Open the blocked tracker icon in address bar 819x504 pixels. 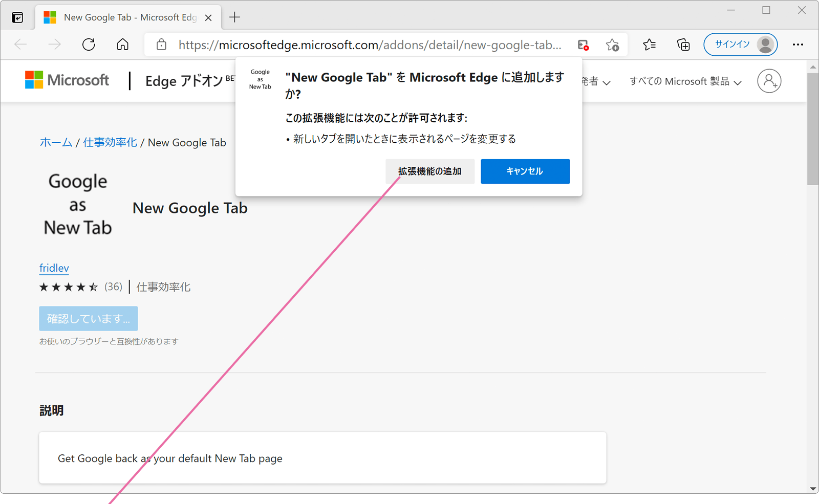tap(583, 45)
